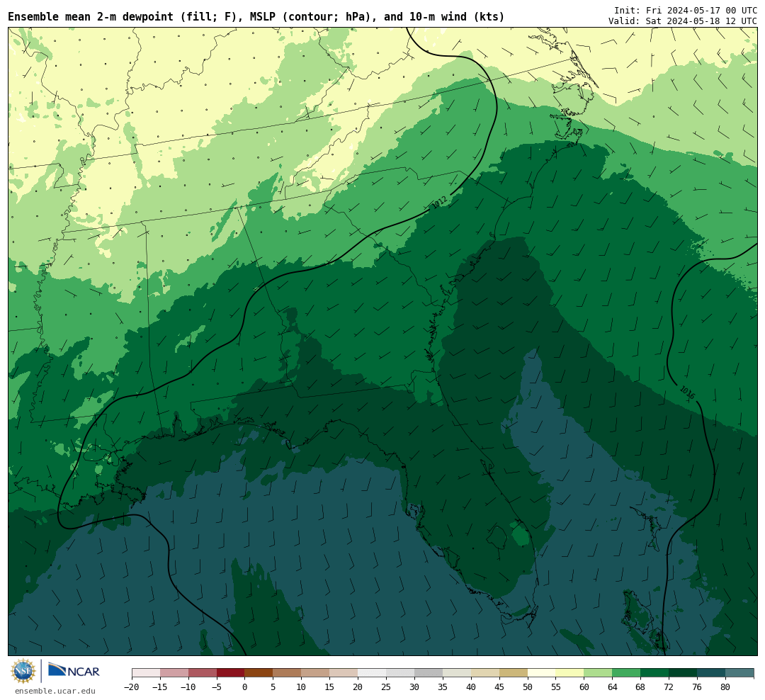765x700 pixels.
Task: Click the 1012 contour label on the map
Action: tap(438, 202)
